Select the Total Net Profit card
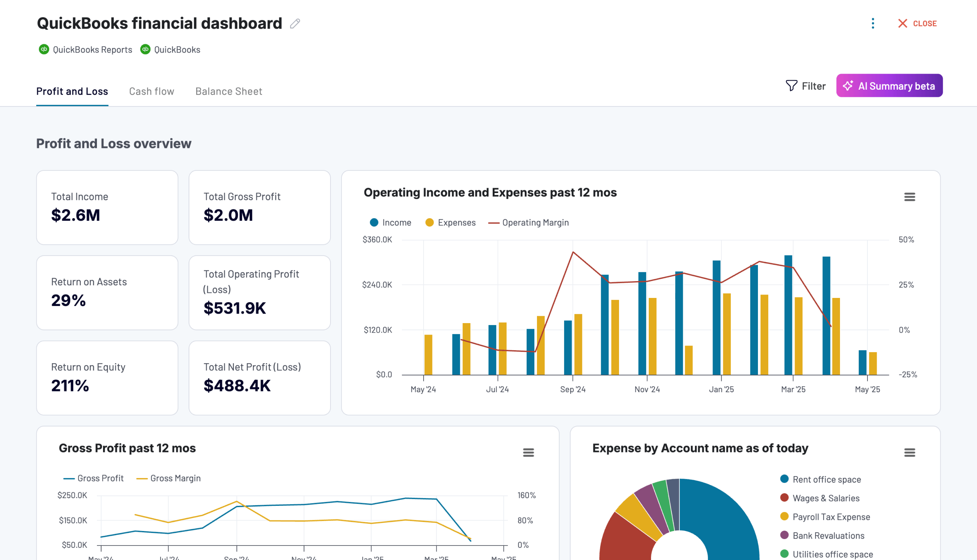 (259, 377)
